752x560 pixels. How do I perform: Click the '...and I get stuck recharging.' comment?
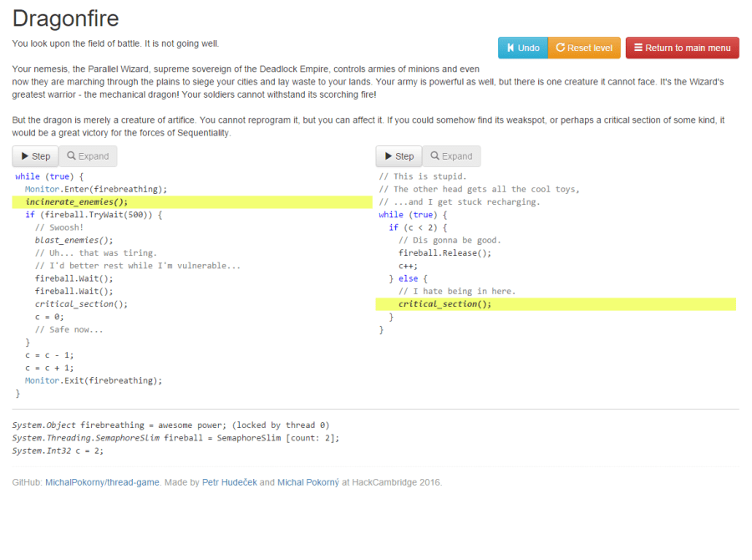[x=460, y=202]
